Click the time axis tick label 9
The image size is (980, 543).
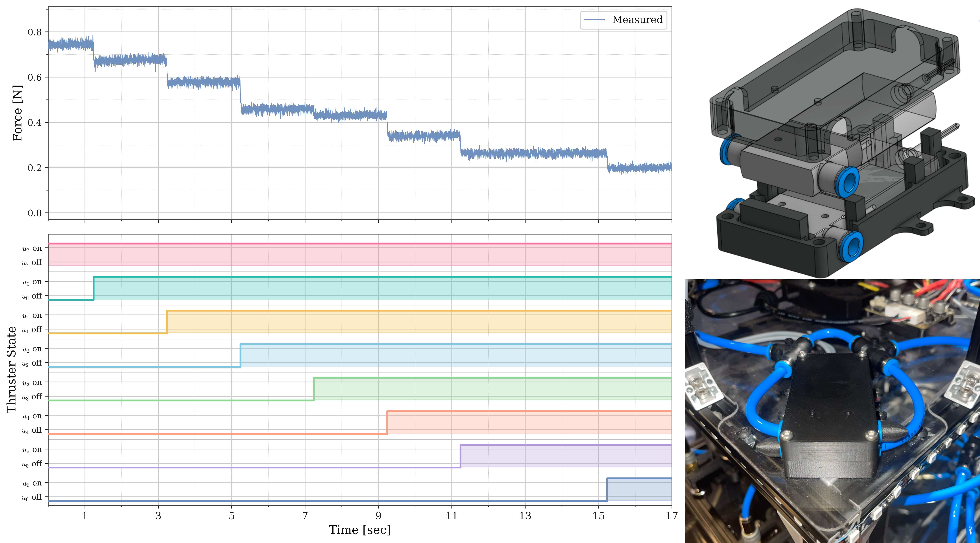[x=379, y=516]
